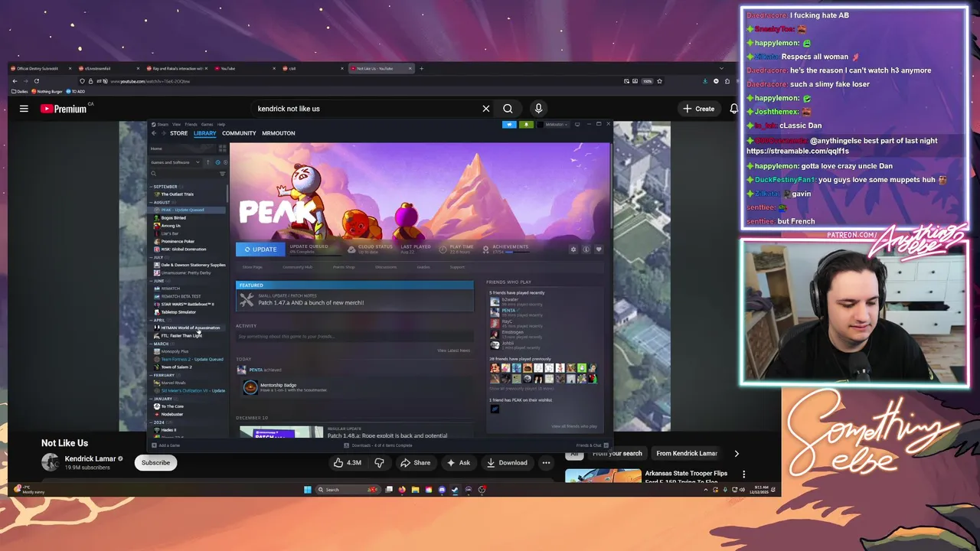The height and width of the screenshot is (551, 980).
Task: Open Friends & Chat at Steam bottom right
Action: point(592,445)
